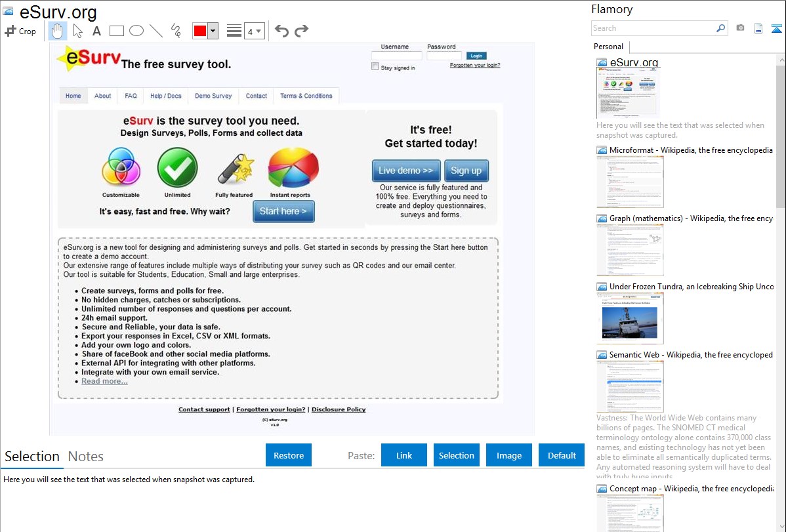786x532 pixels.
Task: Click the document page icon in Flamory
Action: pyautogui.click(x=758, y=28)
